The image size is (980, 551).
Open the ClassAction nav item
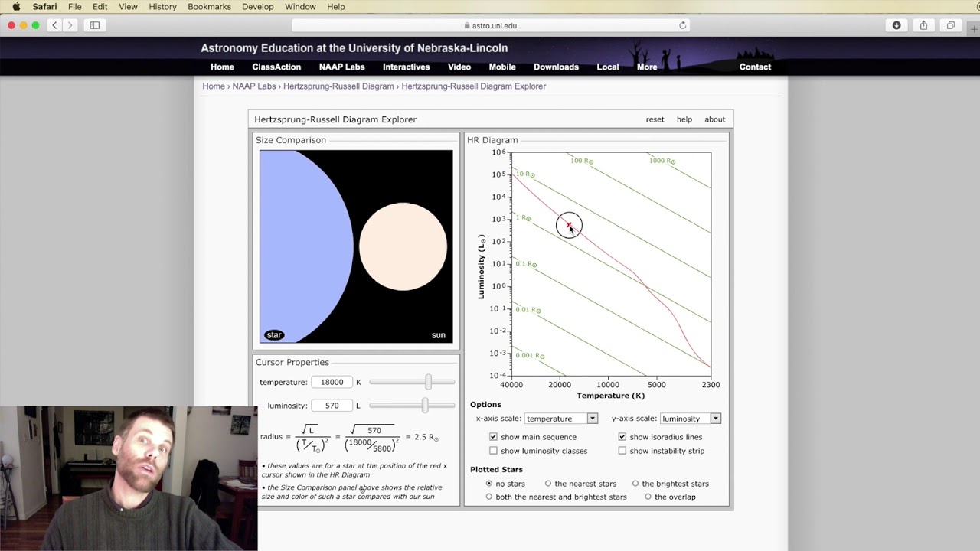[x=276, y=67]
